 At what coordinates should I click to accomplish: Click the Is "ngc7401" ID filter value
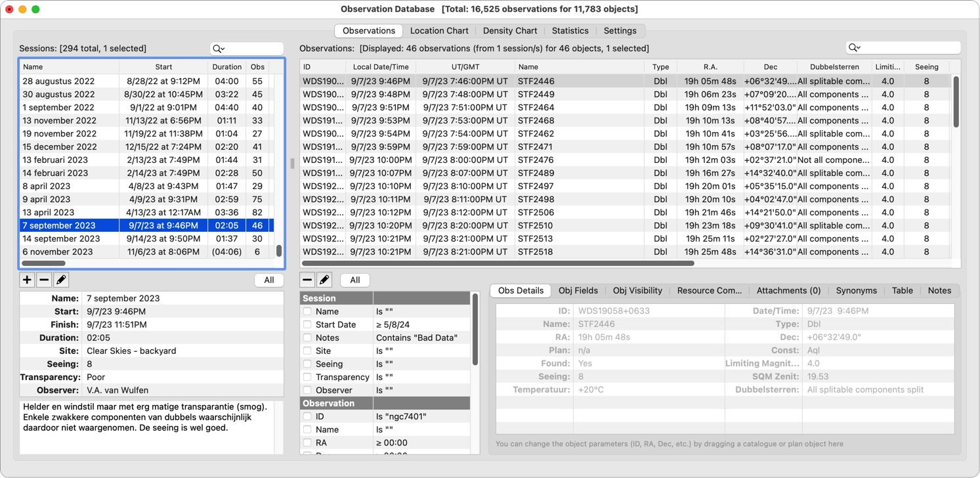402,416
